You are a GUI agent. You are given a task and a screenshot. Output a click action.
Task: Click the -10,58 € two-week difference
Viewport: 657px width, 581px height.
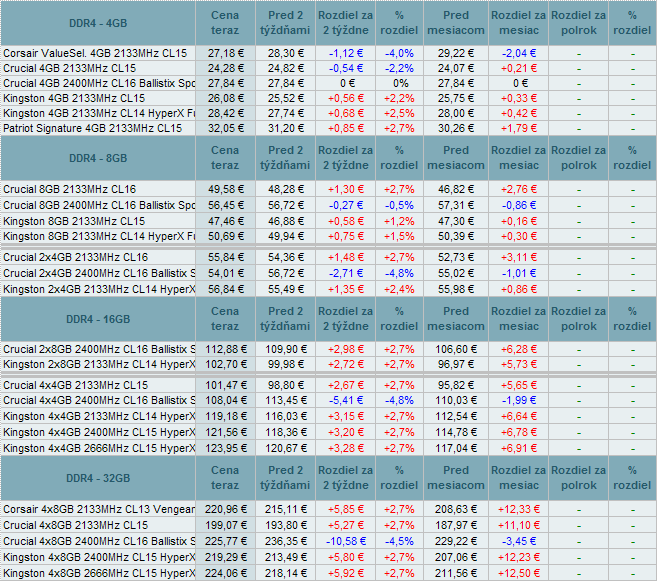click(346, 541)
